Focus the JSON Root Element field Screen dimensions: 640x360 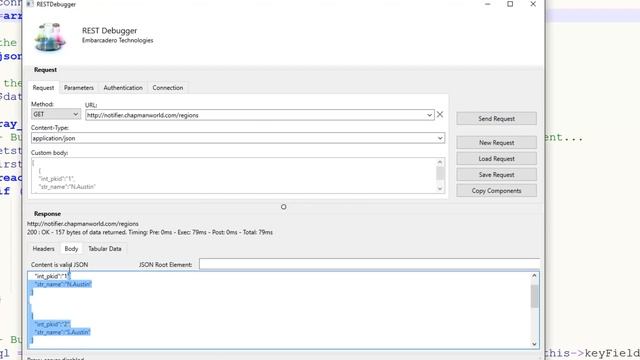(369, 264)
